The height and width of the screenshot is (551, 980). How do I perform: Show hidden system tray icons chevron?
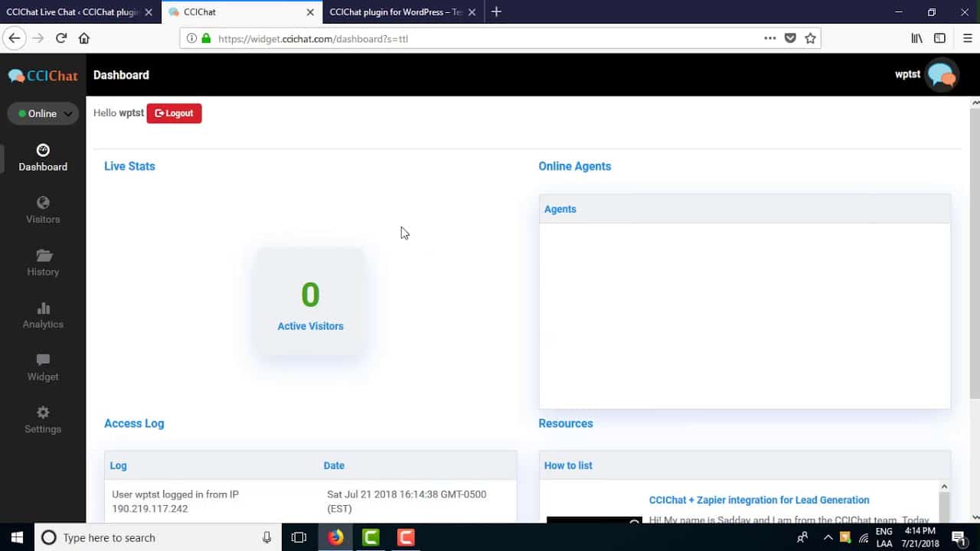[x=828, y=537]
